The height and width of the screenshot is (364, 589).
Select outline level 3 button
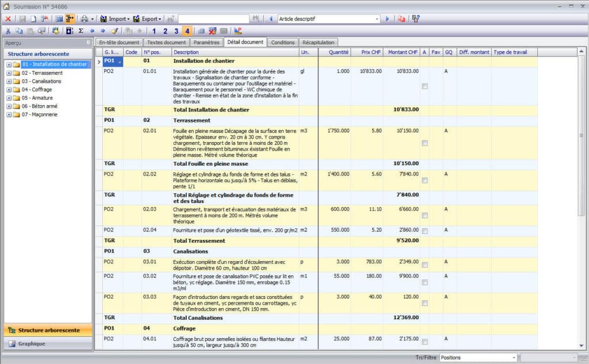point(176,31)
